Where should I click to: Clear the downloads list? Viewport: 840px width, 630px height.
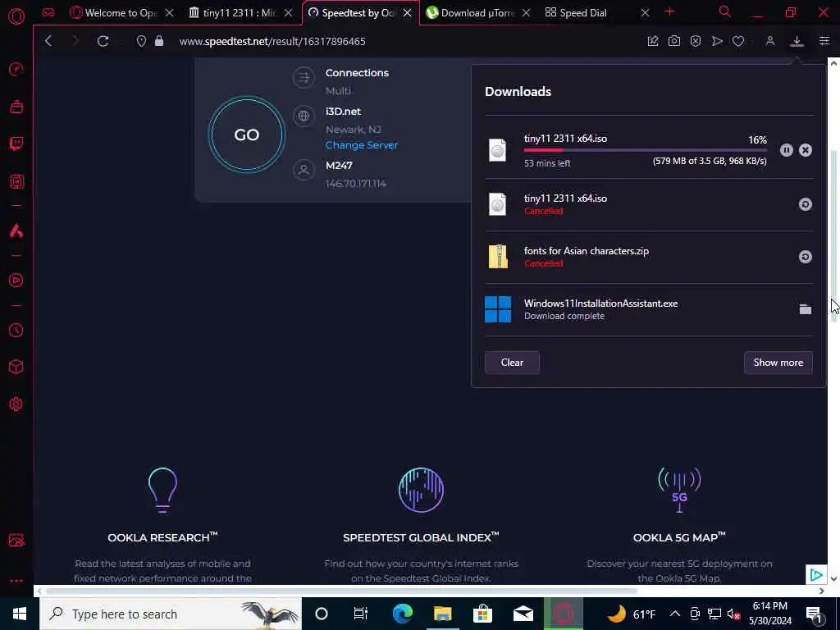(512, 363)
